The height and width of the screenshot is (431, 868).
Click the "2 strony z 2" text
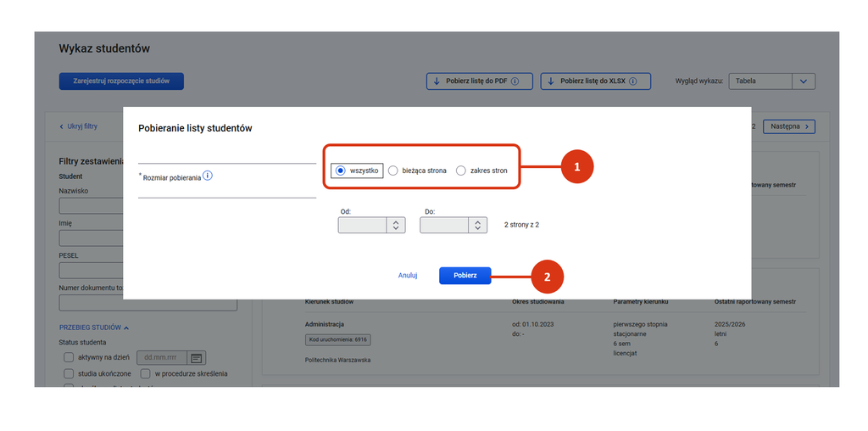click(x=521, y=226)
